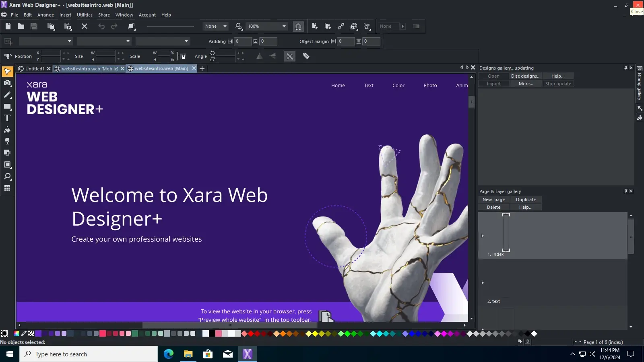Expand the 1. index page in the gallery

[x=483, y=236]
